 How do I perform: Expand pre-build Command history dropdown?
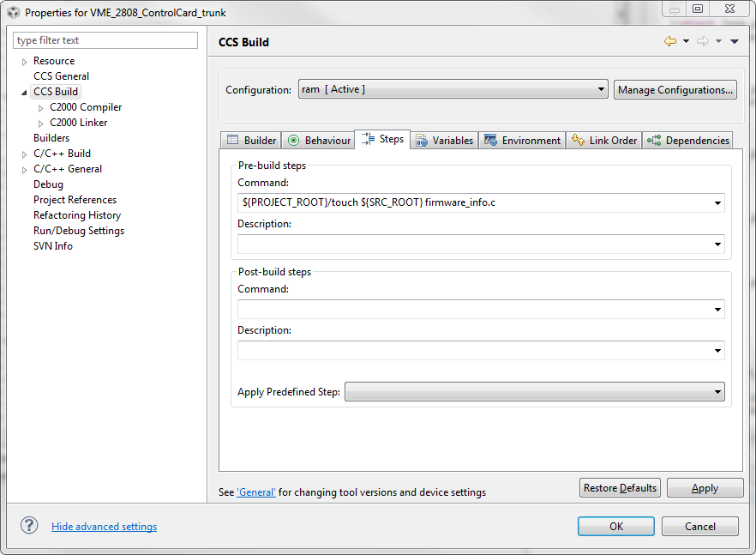(717, 202)
